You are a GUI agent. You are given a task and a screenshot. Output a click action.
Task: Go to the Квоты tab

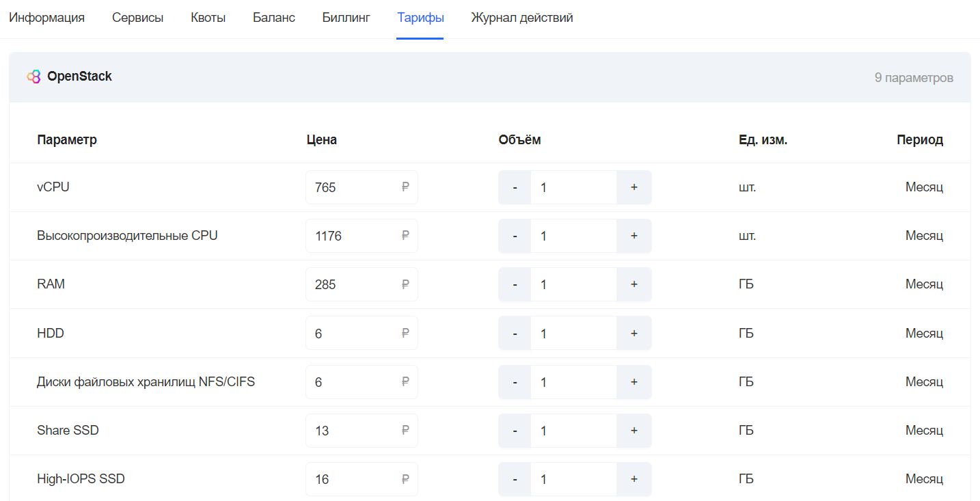(208, 18)
